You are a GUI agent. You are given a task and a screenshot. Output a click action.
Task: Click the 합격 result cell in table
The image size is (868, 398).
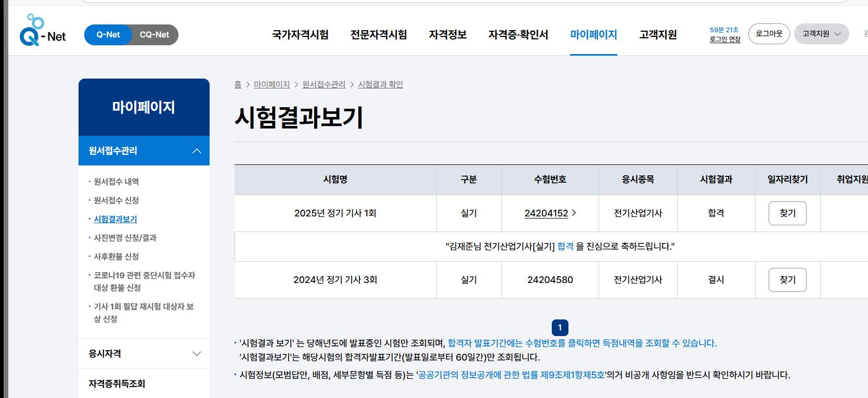[x=716, y=213]
